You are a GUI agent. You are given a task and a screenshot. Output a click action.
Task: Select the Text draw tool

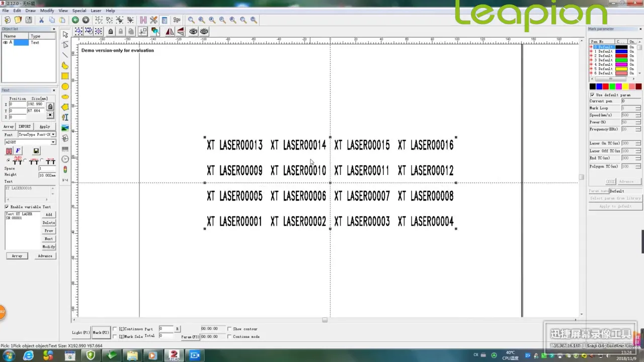click(65, 117)
